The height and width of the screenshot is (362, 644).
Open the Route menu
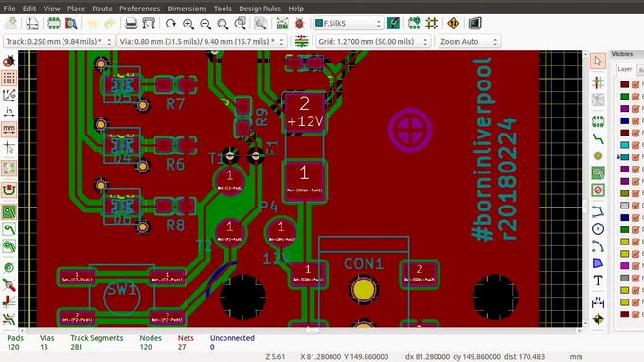(102, 9)
